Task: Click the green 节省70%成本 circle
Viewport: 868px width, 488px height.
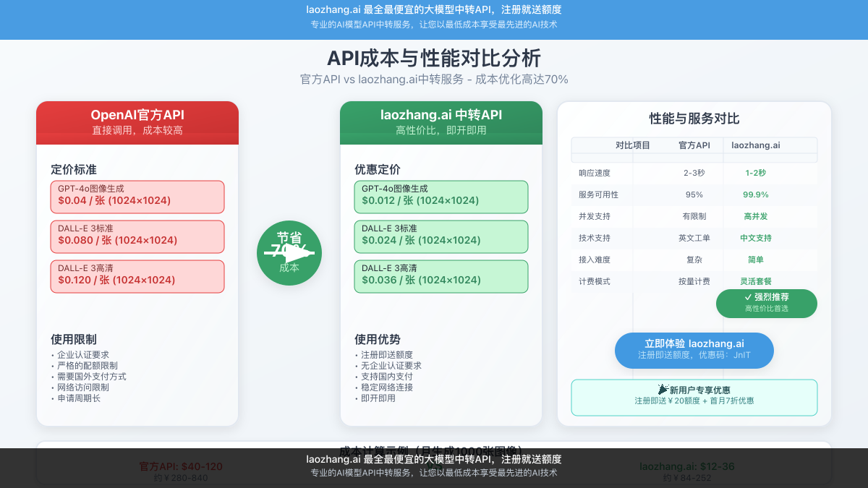Action: (289, 253)
